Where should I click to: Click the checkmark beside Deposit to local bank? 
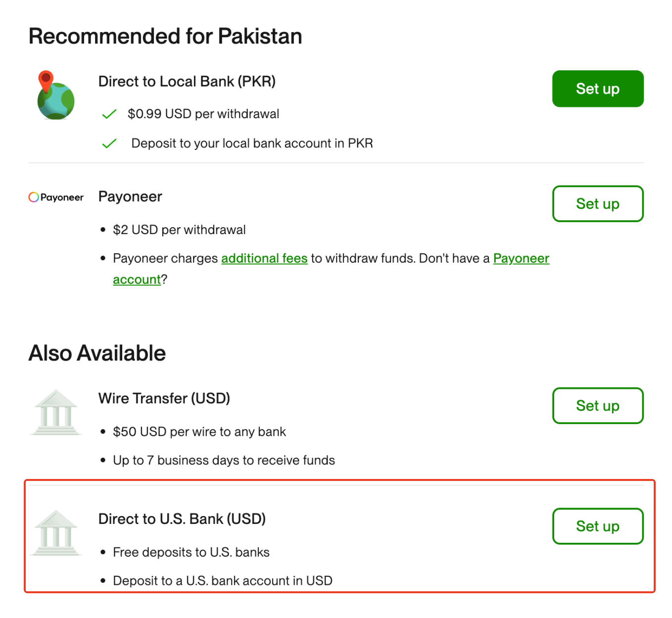pos(109,143)
